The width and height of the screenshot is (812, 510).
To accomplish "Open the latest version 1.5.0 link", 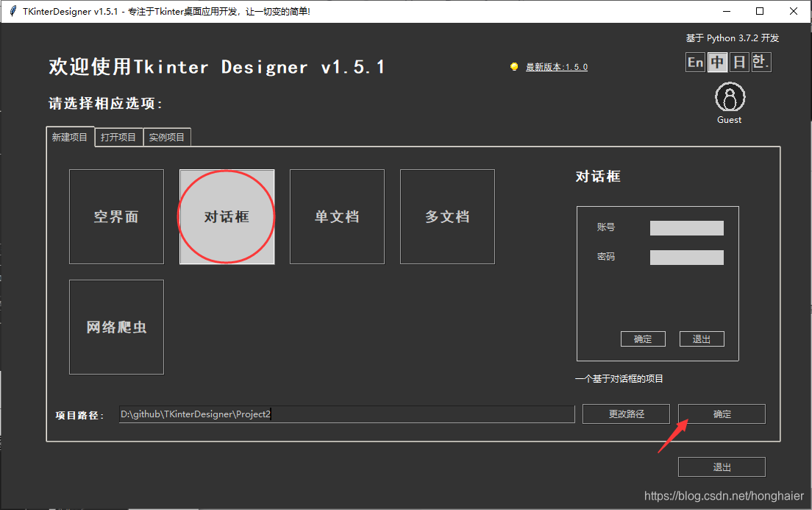I will tap(557, 67).
